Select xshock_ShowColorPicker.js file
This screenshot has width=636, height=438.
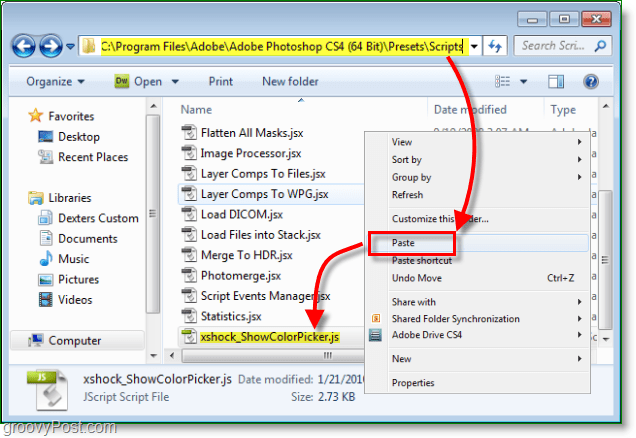[x=270, y=337]
